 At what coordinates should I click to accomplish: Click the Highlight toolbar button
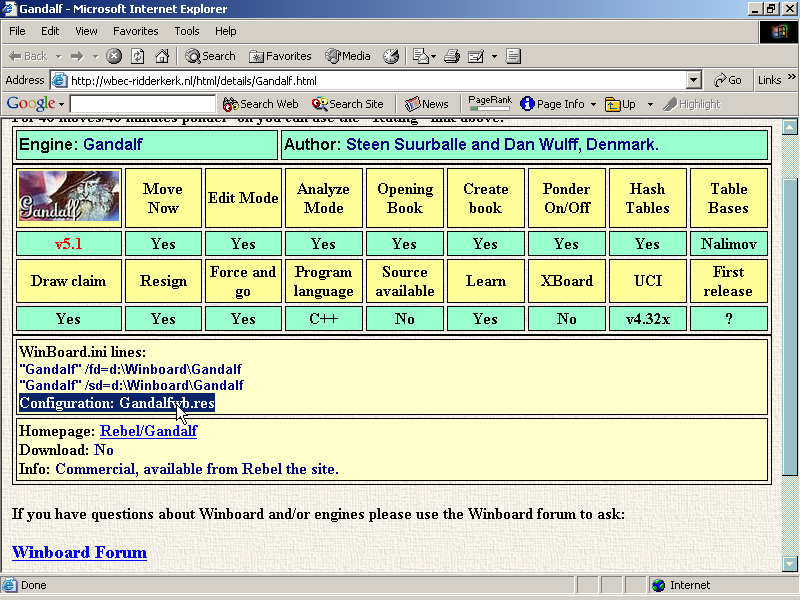[692, 104]
